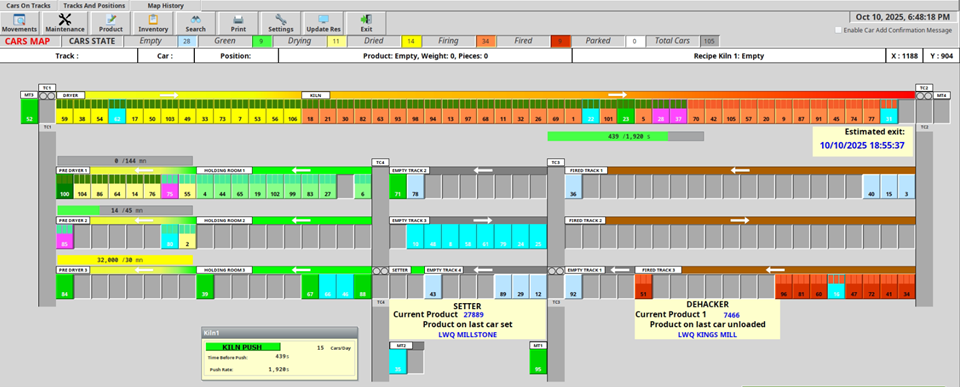Click LWQ KINGS MILL product name
Image resolution: width=960 pixels, height=387 pixels.
click(707, 335)
